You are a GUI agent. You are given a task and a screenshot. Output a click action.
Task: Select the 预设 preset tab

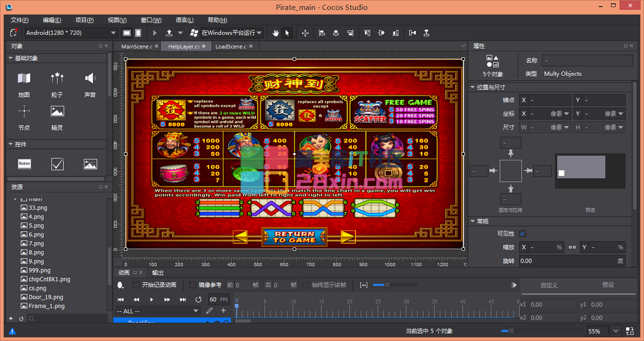(608, 285)
